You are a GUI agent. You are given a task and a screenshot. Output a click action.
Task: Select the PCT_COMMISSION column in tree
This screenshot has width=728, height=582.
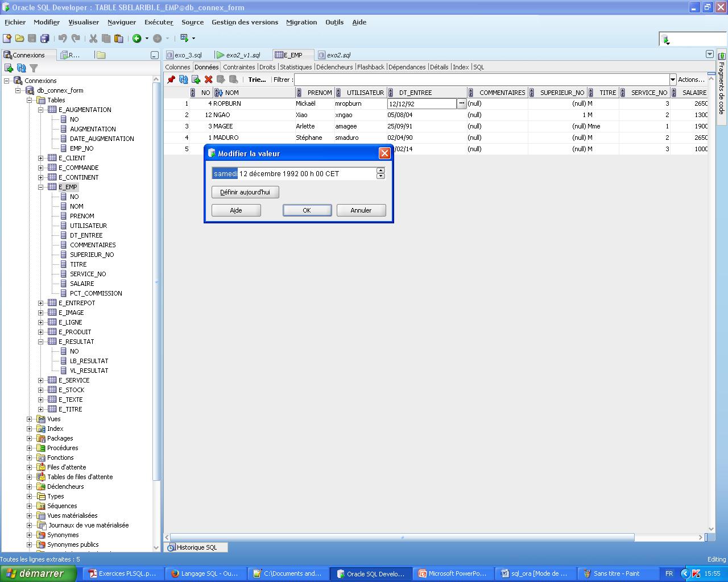[96, 293]
